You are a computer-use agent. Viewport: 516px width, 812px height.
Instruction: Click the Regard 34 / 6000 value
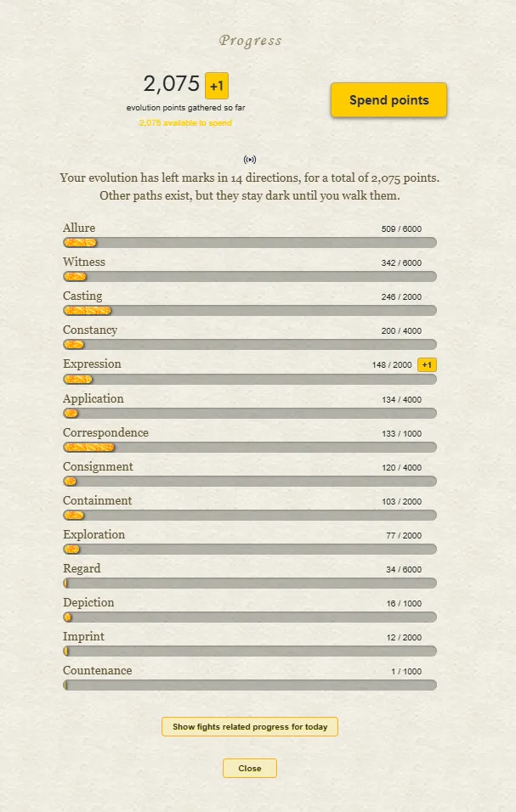[x=404, y=569]
